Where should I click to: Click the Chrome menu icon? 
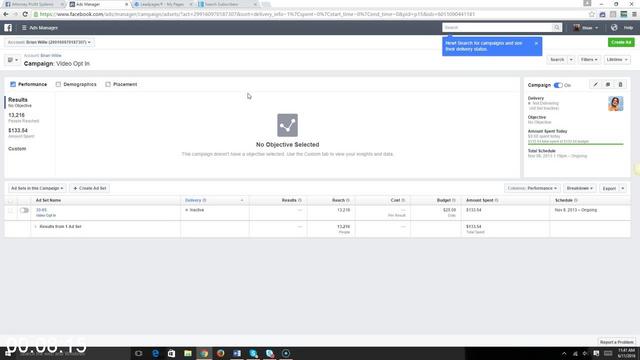(634, 14)
